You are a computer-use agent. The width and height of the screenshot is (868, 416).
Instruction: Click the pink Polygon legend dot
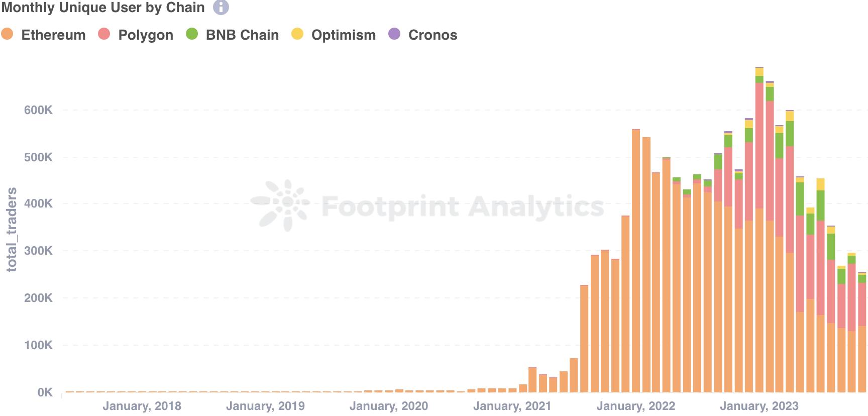104,34
